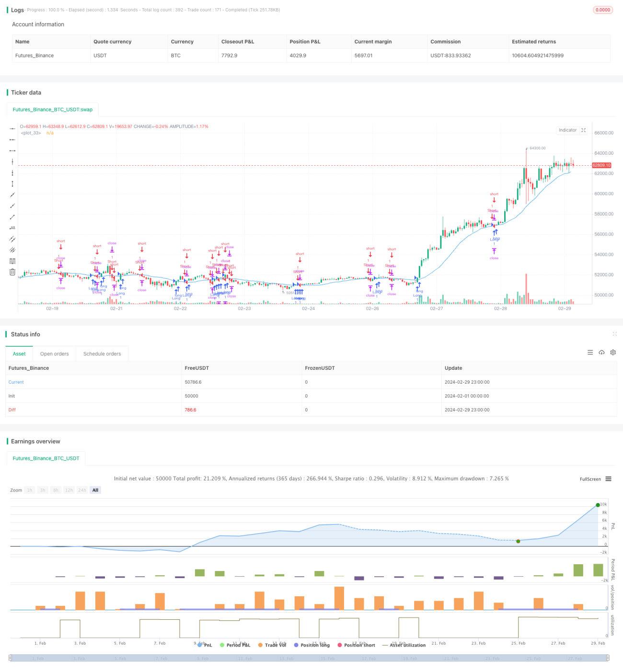Click the Current link in Asset table
This screenshot has width=623, height=672.
click(x=16, y=382)
